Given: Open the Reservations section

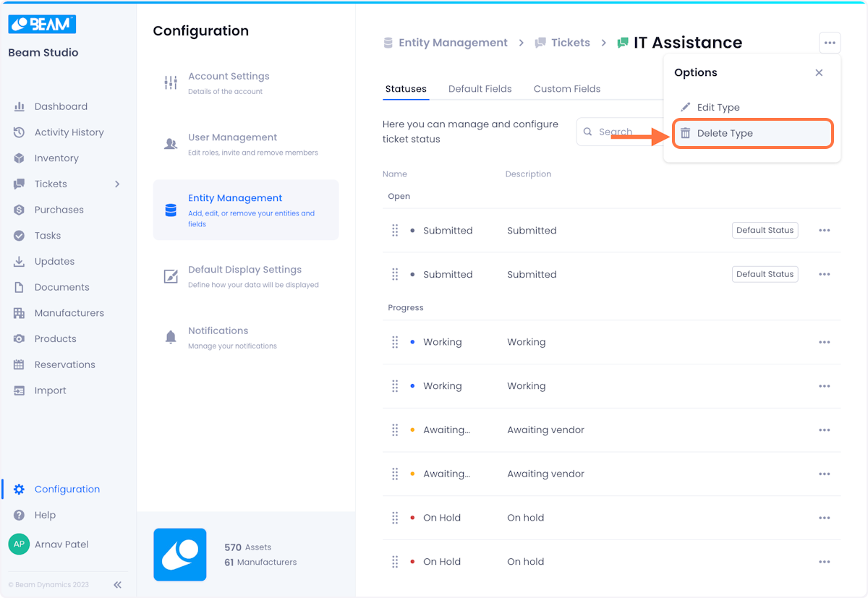Looking at the screenshot, I should pyautogui.click(x=64, y=364).
